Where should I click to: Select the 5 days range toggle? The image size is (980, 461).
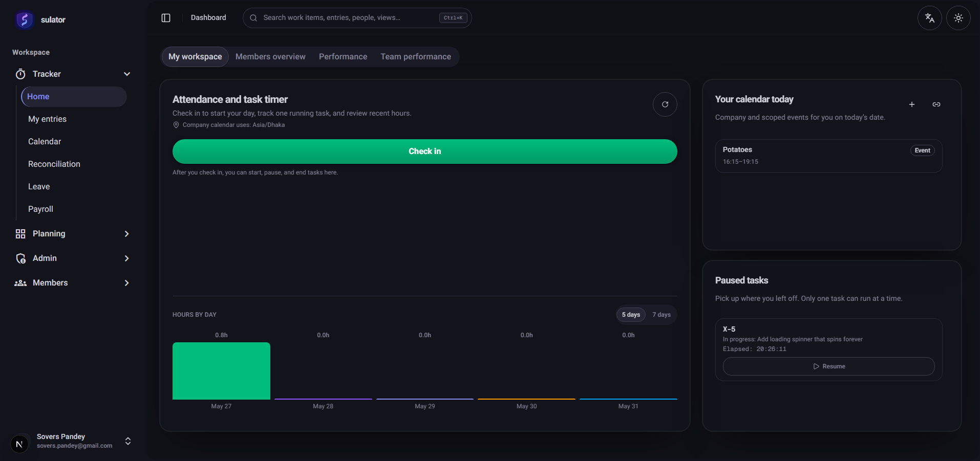[631, 315]
